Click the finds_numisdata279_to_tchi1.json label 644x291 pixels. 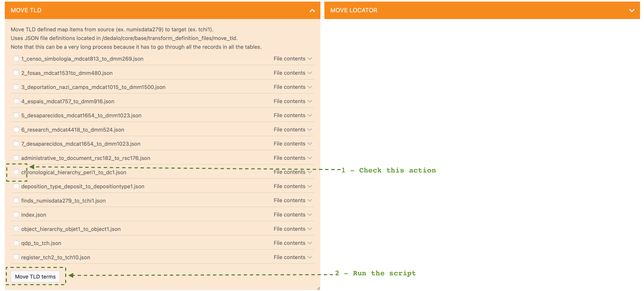click(x=63, y=201)
